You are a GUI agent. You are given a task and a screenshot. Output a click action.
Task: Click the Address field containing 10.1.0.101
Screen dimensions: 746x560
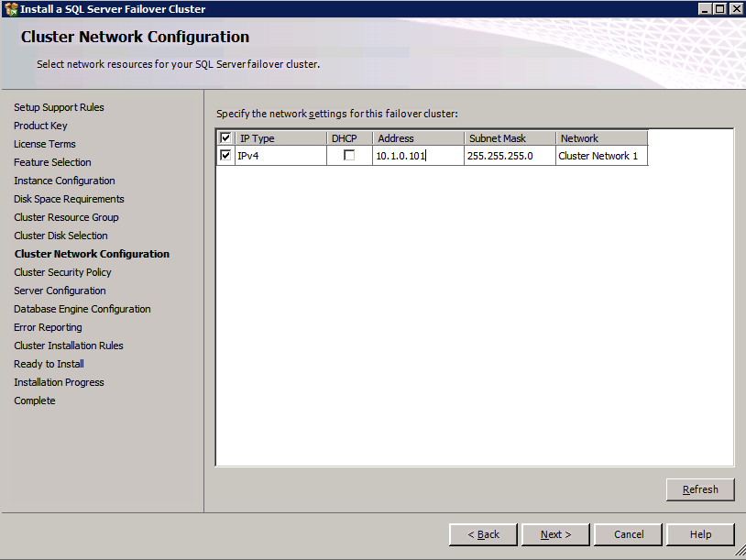[x=418, y=156]
